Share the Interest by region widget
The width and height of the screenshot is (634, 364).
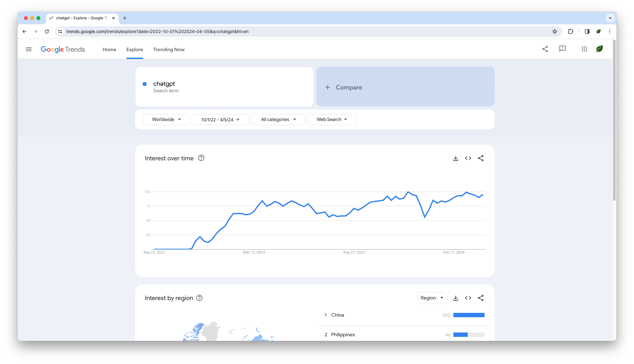(480, 298)
